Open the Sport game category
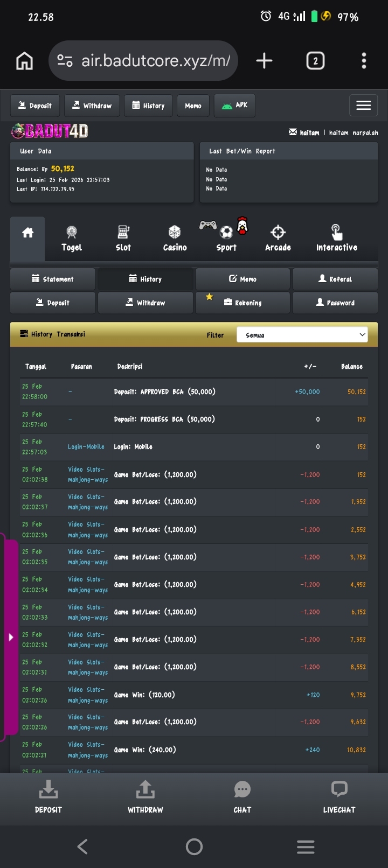 click(x=226, y=239)
